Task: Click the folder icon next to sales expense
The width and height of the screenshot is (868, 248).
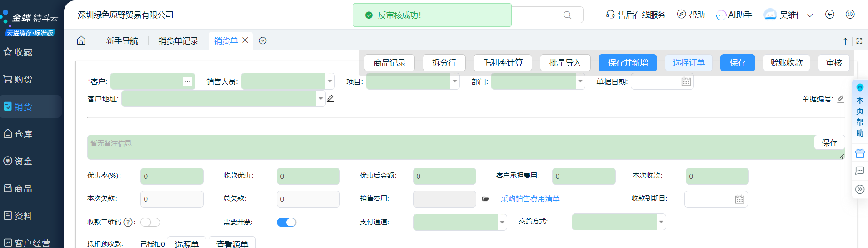Action: (485, 199)
